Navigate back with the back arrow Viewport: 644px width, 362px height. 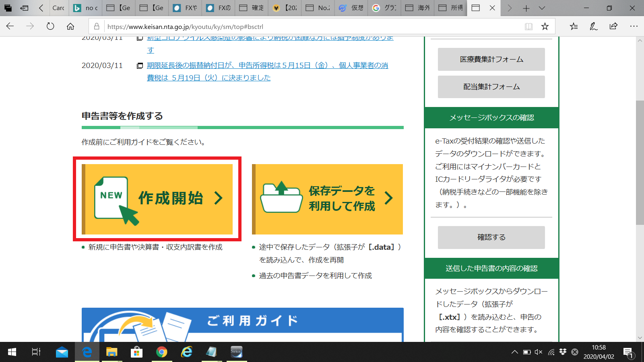(x=10, y=26)
